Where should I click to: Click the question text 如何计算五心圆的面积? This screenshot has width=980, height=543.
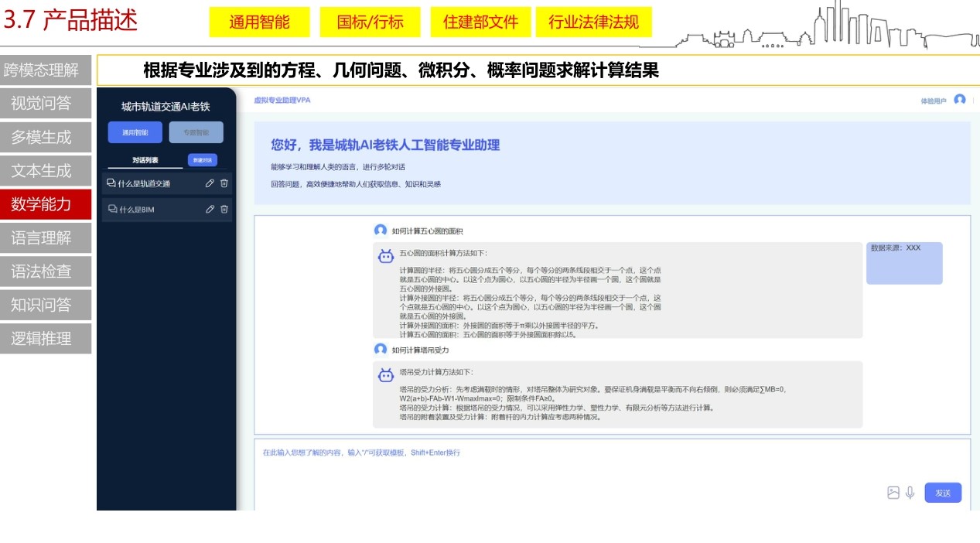point(427,231)
